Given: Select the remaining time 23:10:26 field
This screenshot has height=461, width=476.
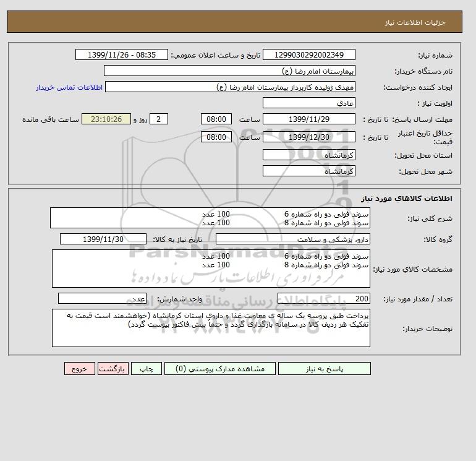Looking at the screenshot, I should 106,119.
